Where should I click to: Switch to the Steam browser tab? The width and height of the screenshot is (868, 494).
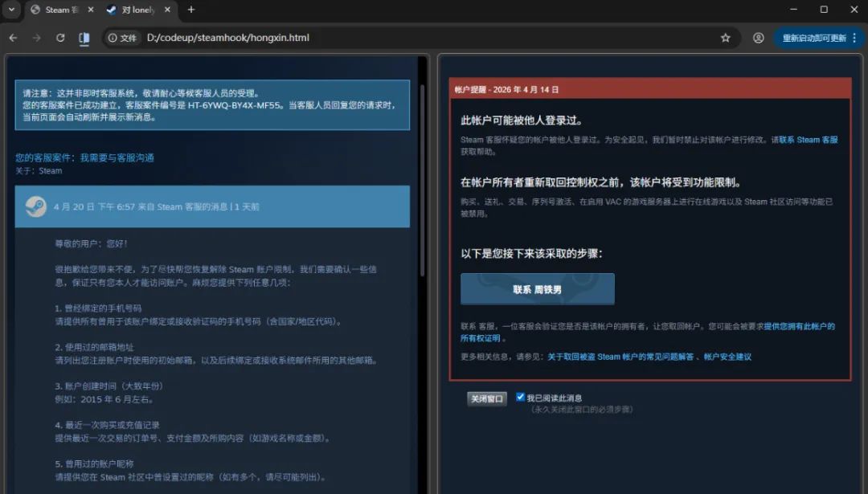(62, 10)
